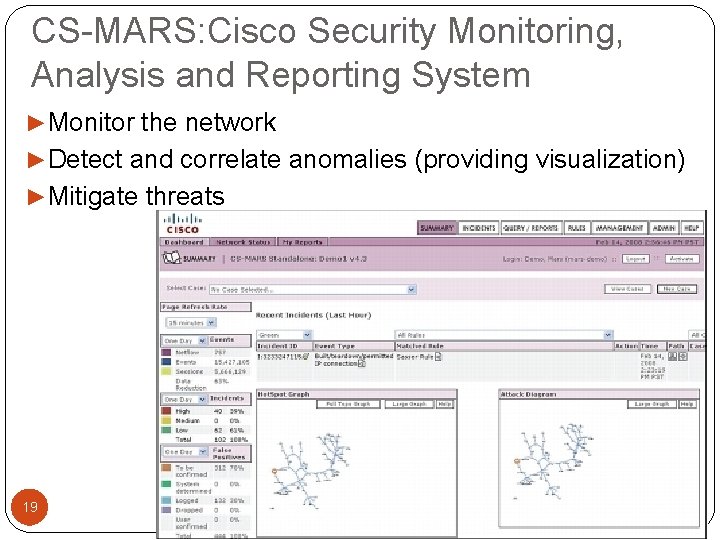720x540 pixels.
Task: Open the Green severity filter dropdown
Action: pyautogui.click(x=284, y=335)
